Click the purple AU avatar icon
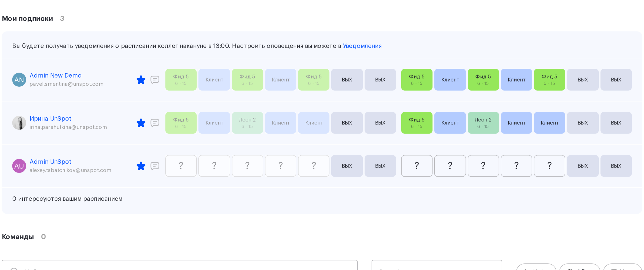644x270 pixels. (x=19, y=166)
